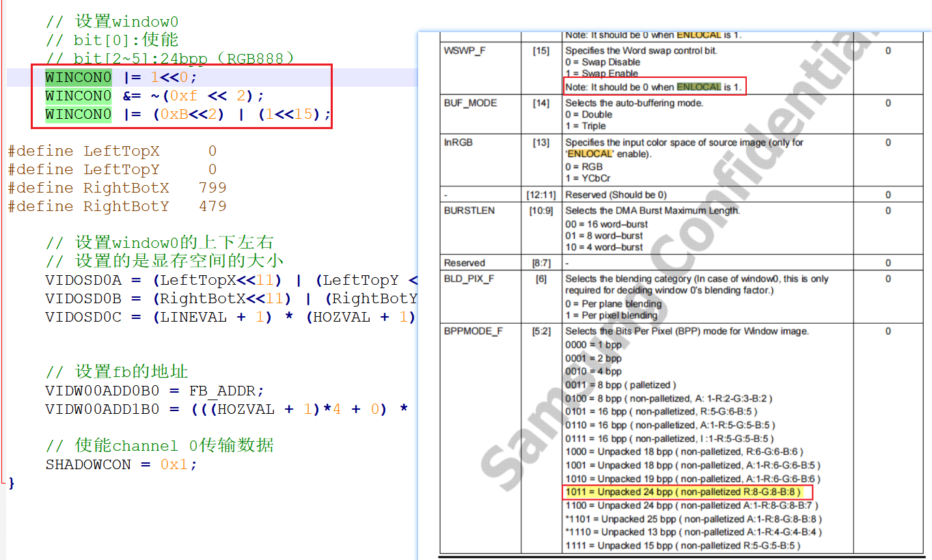
Task: Click the BUF_MODE field name
Action: tap(470, 103)
